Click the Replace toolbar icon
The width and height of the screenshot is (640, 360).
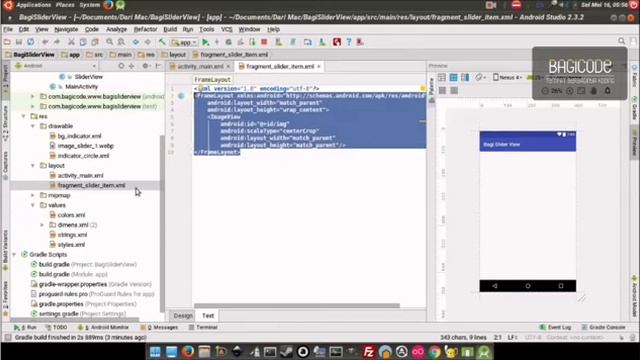tap(121, 42)
